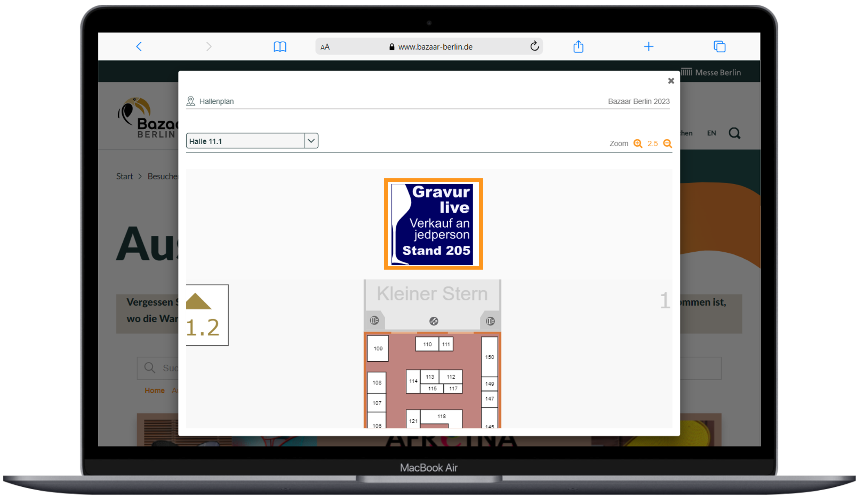Select stand 118 on the floor plan
The image size is (864, 504).
click(x=441, y=416)
